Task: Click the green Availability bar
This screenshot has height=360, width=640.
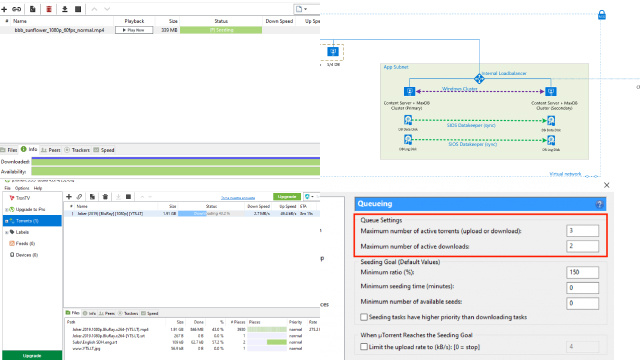Action: coord(176,172)
